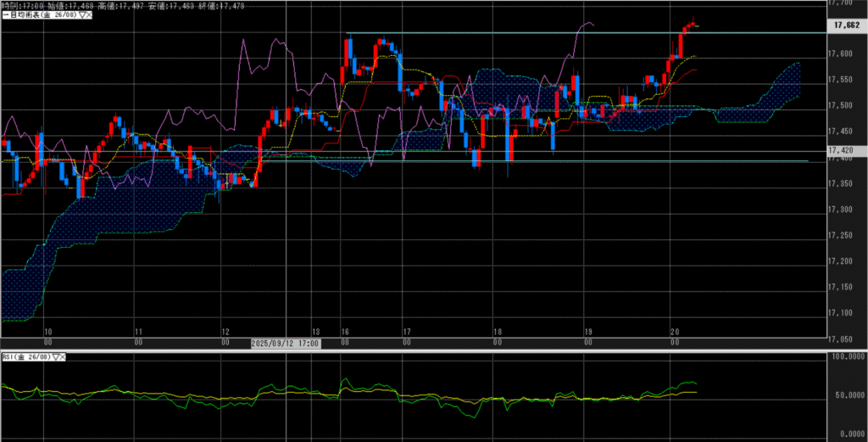Click the RSI(金 26/08) panel label
This screenshot has width=868, height=442.
click(25, 358)
